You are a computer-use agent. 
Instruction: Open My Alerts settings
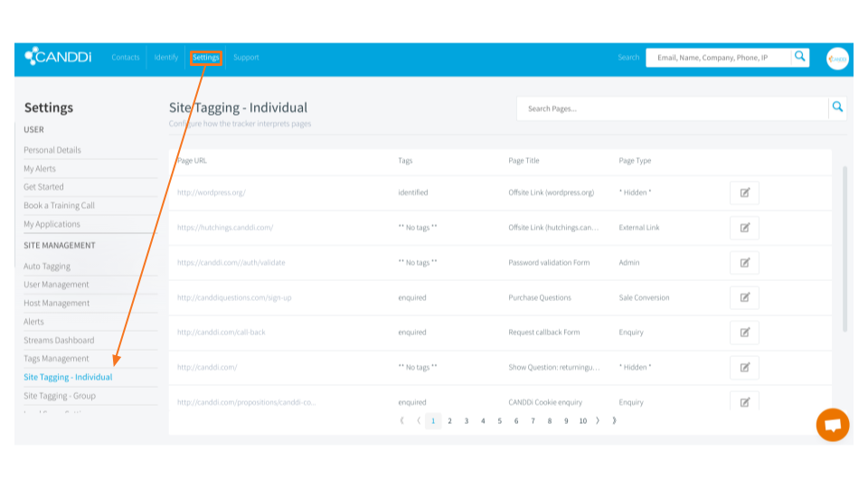point(39,168)
